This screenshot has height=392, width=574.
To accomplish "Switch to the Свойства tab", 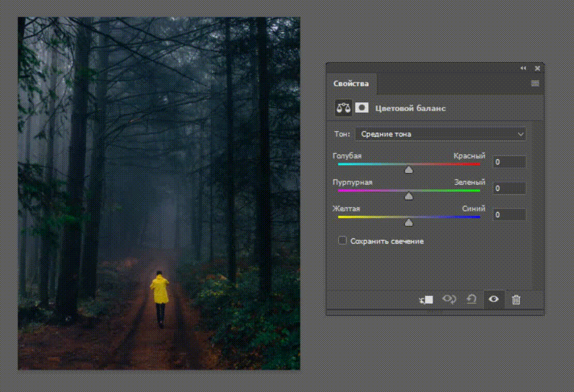I will coord(351,83).
